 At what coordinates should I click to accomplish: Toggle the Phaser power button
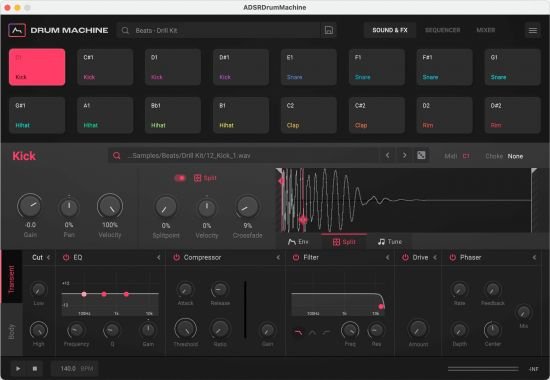click(x=453, y=258)
